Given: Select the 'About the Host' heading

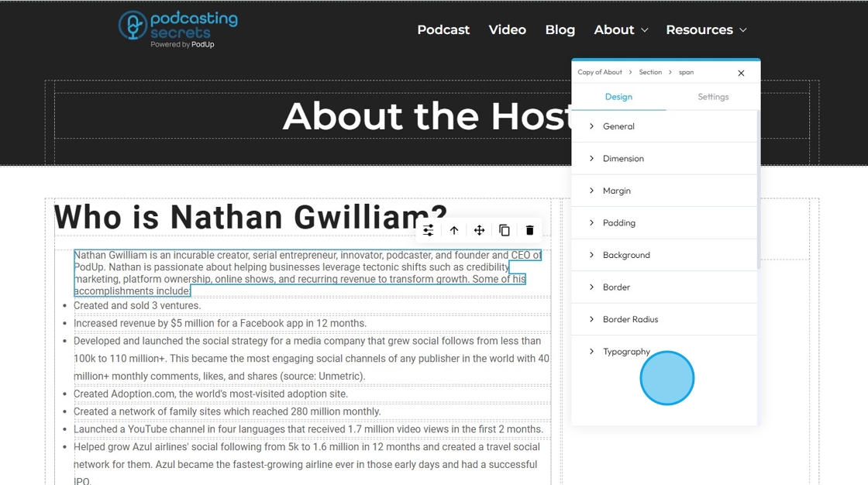Looking at the screenshot, I should click(427, 116).
